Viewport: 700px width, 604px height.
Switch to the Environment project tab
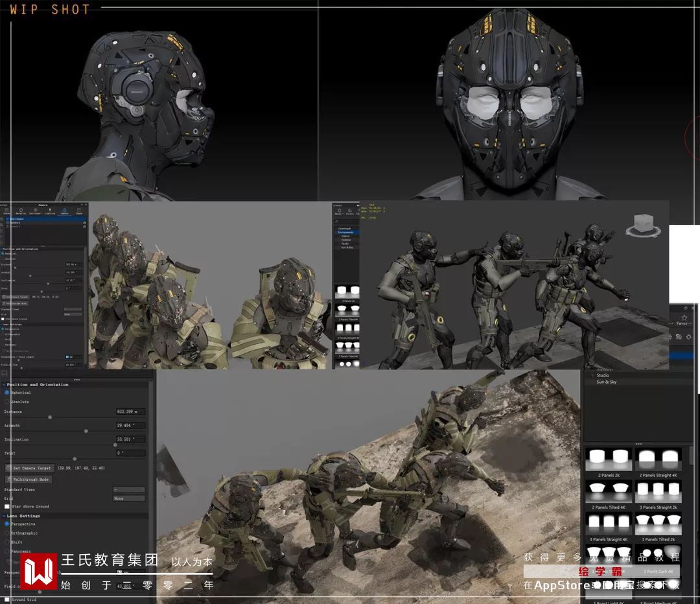coord(35,211)
